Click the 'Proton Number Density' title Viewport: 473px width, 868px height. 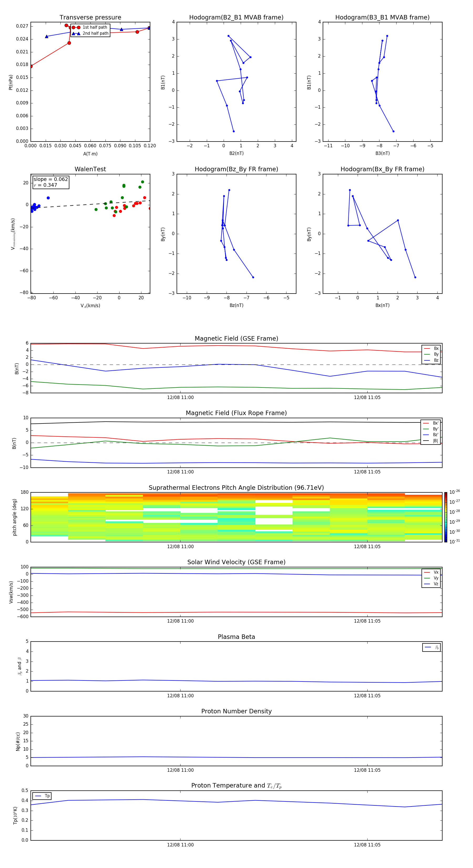(236, 711)
